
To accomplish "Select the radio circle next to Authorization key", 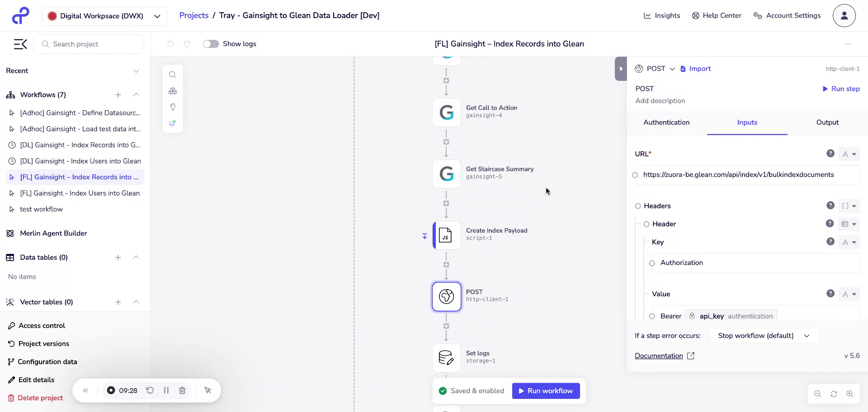I will (651, 263).
